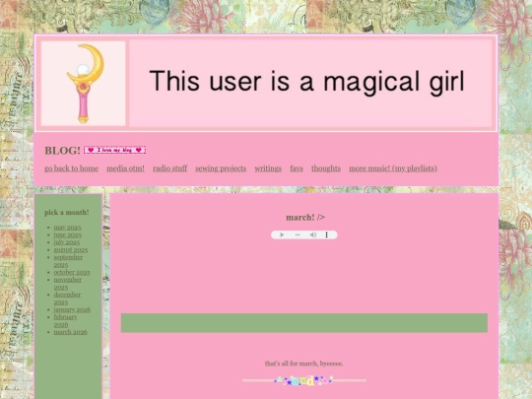Click the 'I love my blog' badge
The image size is (532, 399).
[x=115, y=150]
